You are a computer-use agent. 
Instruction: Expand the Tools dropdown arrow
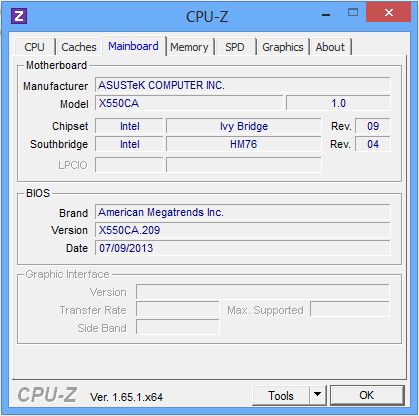[318, 395]
